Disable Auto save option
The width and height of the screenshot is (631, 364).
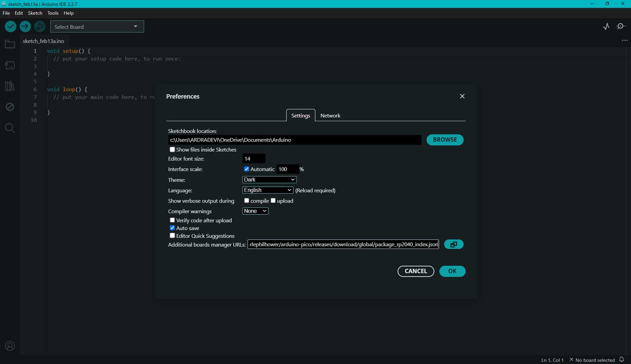point(172,228)
